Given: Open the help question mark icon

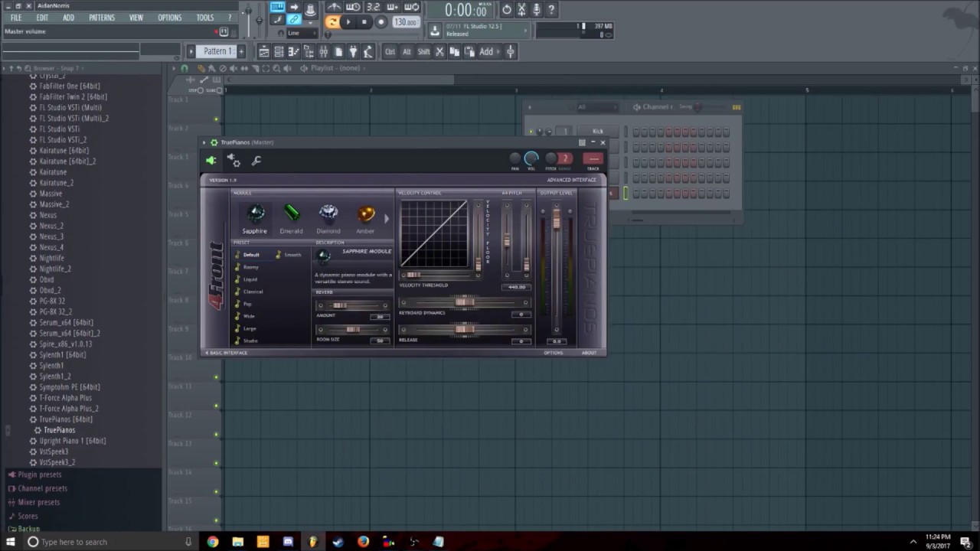Looking at the screenshot, I should click(x=550, y=10).
